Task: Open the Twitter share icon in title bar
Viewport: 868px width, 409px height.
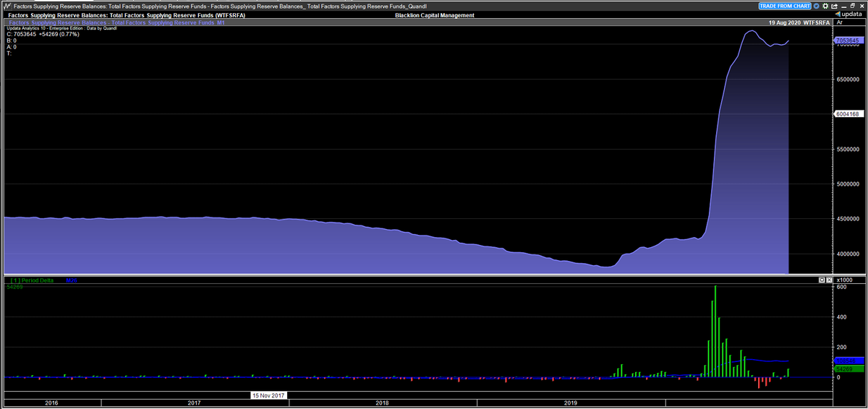Action: pos(817,6)
